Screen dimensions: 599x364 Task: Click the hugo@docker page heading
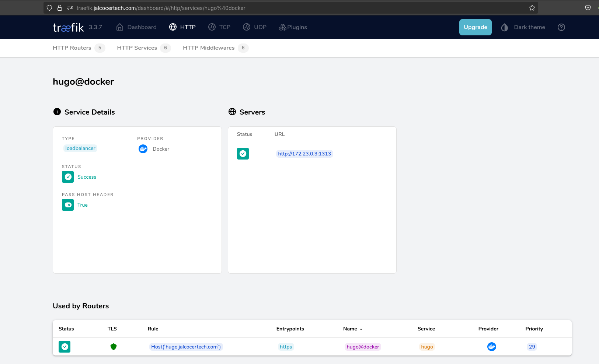tap(83, 81)
